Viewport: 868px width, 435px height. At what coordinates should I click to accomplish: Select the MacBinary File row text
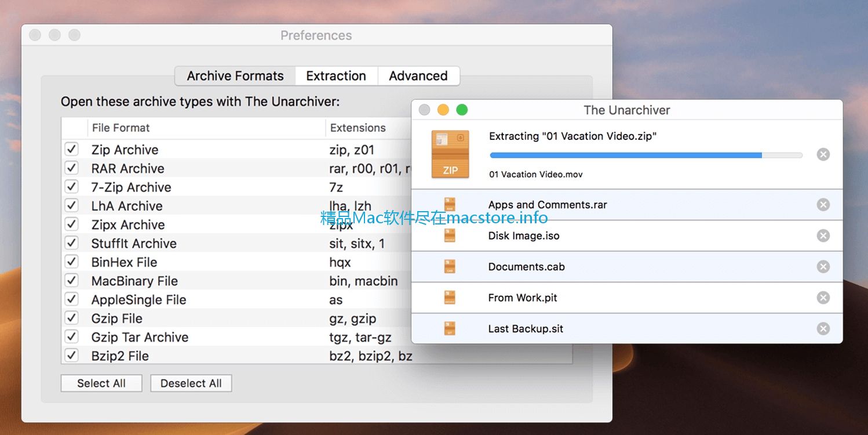pos(134,281)
